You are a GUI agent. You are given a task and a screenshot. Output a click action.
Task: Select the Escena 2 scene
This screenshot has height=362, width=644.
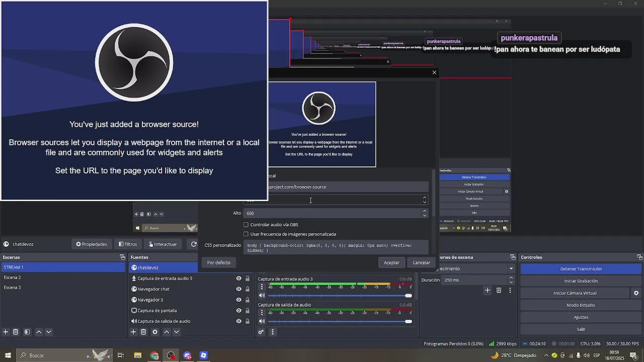63,278
